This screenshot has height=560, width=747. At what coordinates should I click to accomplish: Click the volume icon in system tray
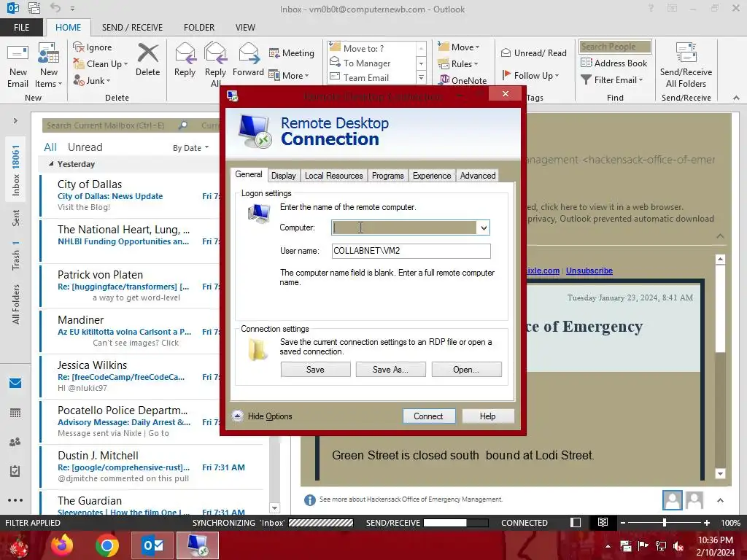click(678, 546)
